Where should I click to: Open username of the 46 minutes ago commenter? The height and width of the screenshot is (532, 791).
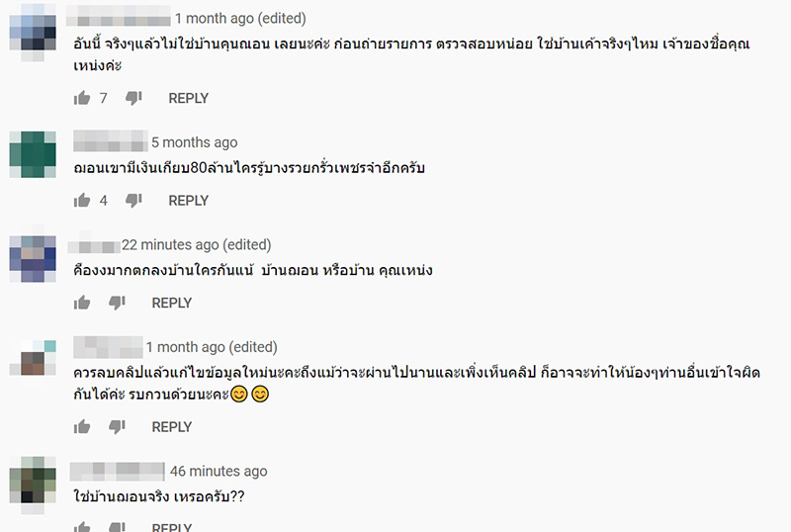pyautogui.click(x=117, y=472)
